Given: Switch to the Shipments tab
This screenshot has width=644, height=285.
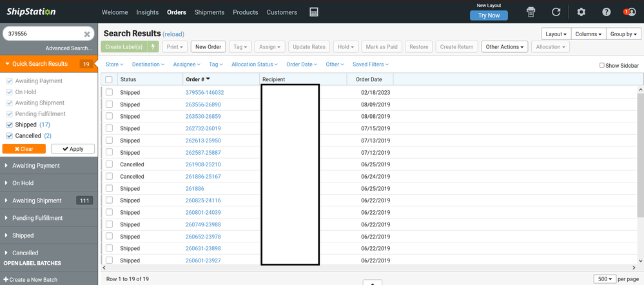Looking at the screenshot, I should click(x=210, y=12).
